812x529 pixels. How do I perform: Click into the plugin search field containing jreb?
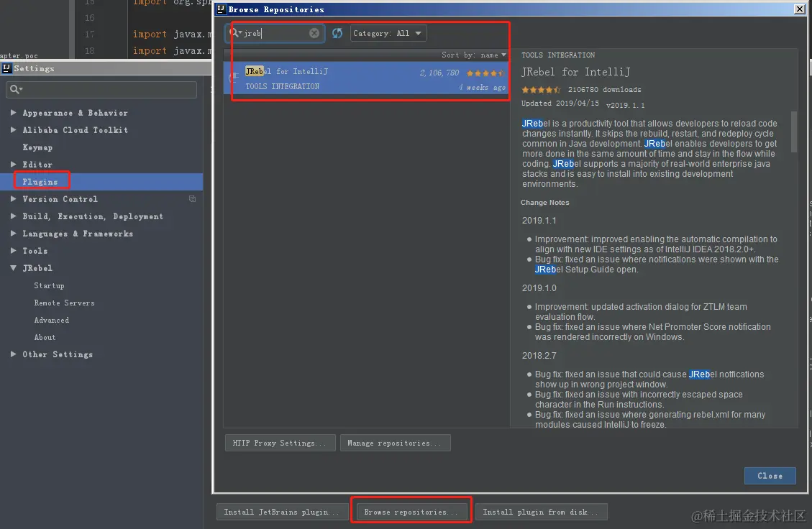coord(275,33)
